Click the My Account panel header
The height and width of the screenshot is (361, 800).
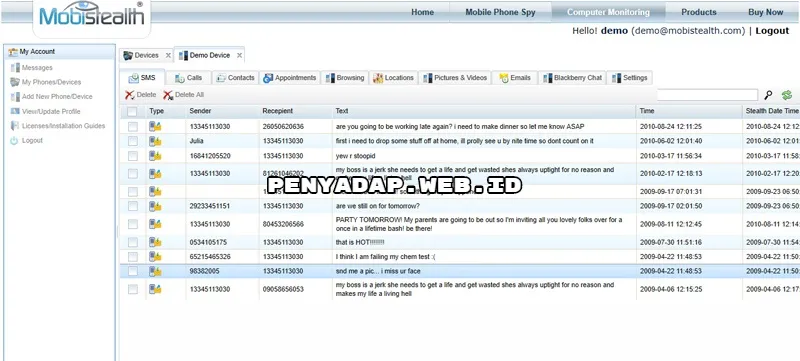coord(60,51)
